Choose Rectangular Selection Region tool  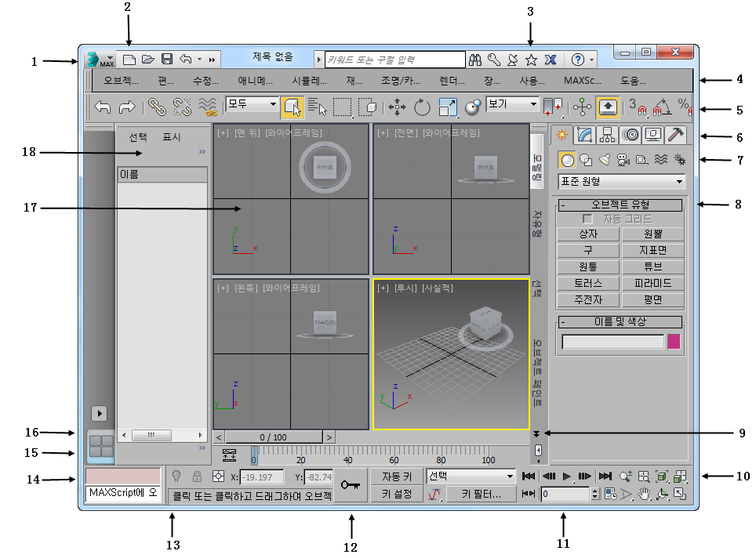coord(343,107)
